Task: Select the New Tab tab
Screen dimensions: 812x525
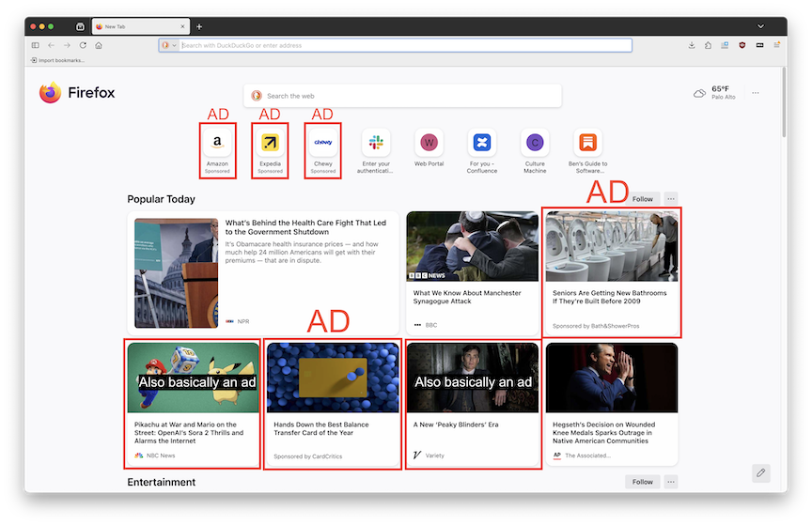Action: point(141,26)
